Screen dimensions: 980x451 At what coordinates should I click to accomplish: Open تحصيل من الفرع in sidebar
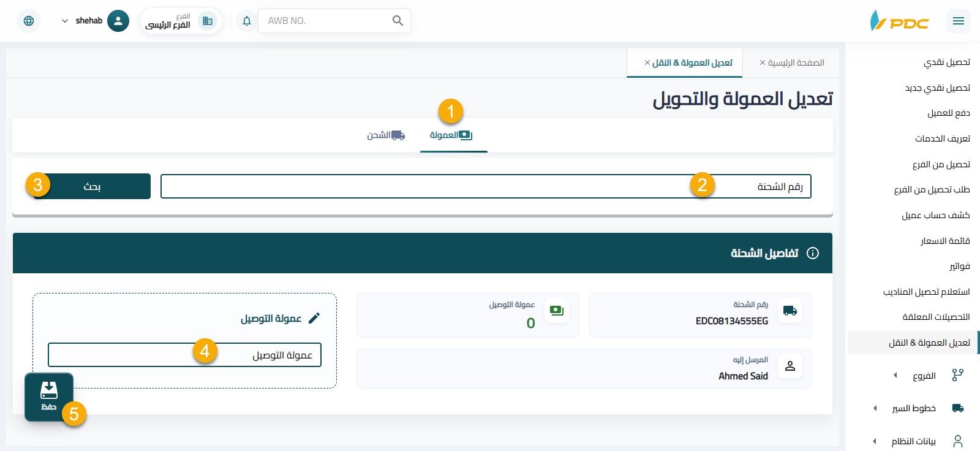click(x=941, y=164)
